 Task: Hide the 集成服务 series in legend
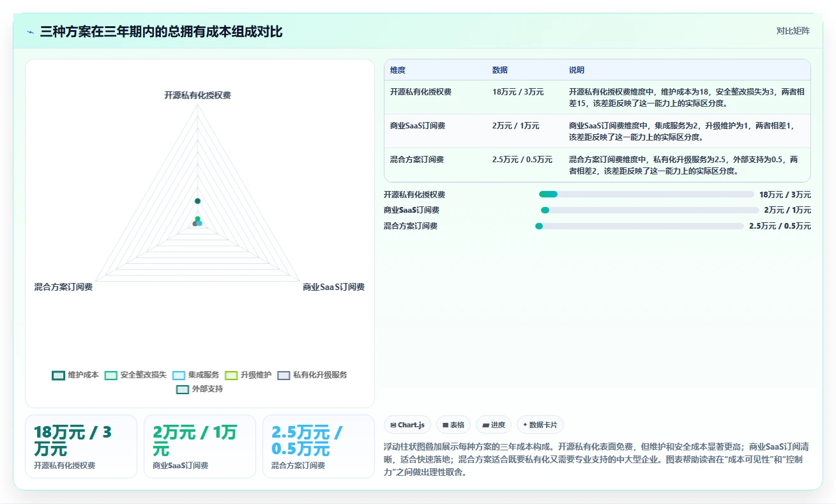click(x=195, y=375)
